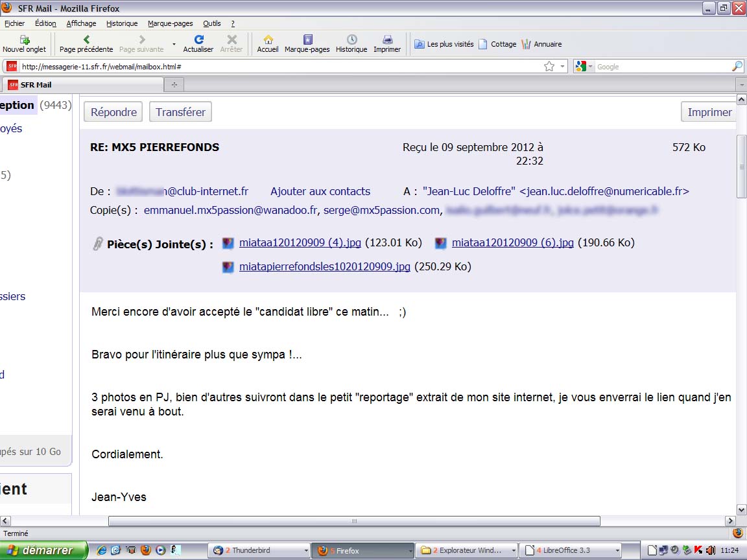The width and height of the screenshot is (747, 560).
Task: Open the navigation history dropdown arrow
Action: (x=174, y=44)
